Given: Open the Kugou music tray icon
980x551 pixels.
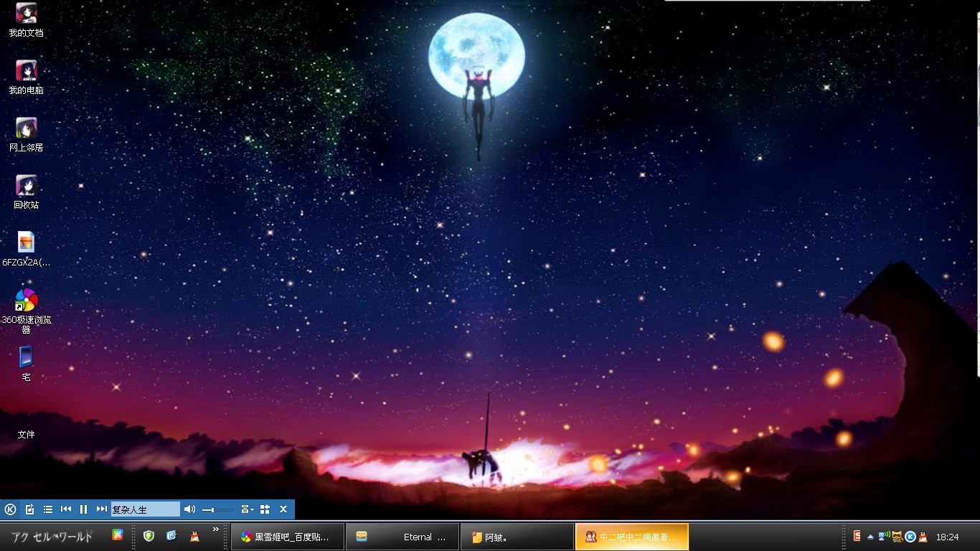Looking at the screenshot, I should pyautogui.click(x=910, y=537).
